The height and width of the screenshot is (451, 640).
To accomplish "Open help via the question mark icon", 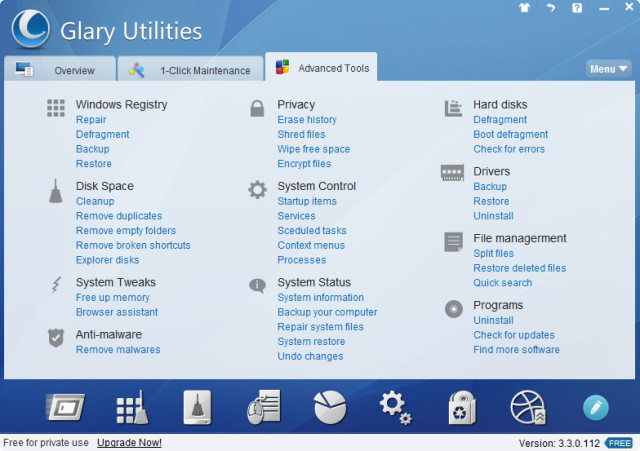I will [x=577, y=8].
